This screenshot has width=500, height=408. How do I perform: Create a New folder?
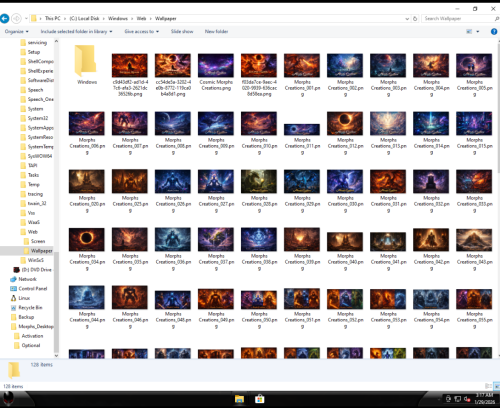click(x=216, y=31)
